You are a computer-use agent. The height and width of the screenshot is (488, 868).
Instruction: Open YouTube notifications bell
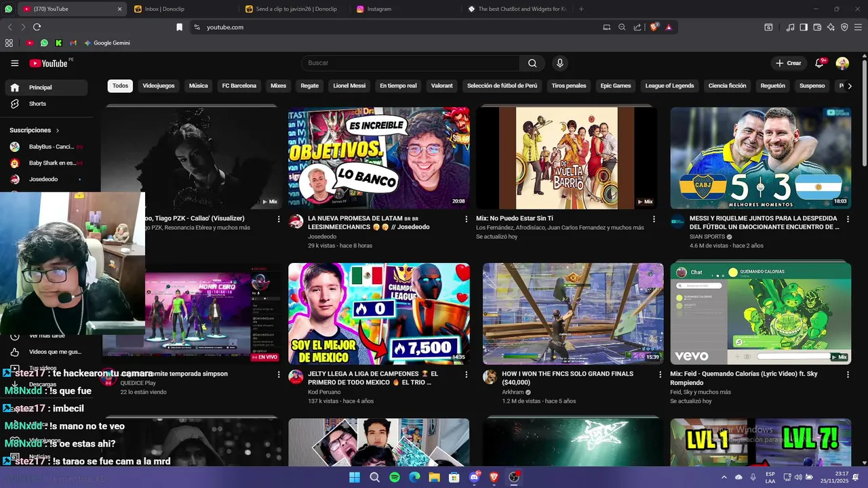[820, 63]
